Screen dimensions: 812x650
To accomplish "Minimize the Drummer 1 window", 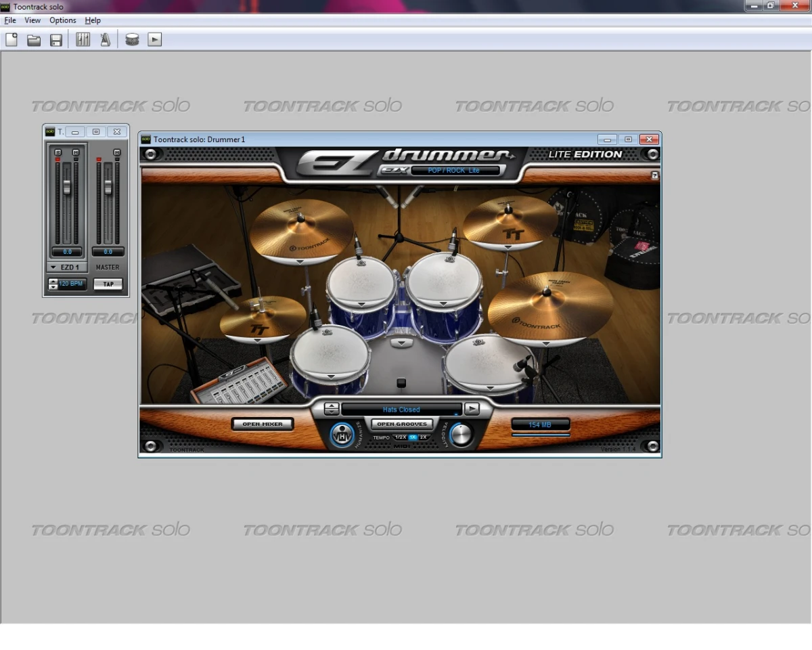I will [608, 139].
